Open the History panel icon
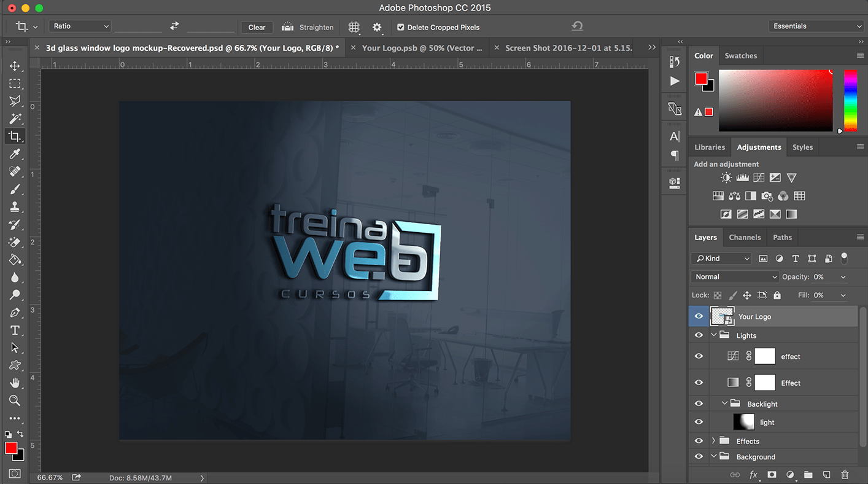 [x=675, y=61]
